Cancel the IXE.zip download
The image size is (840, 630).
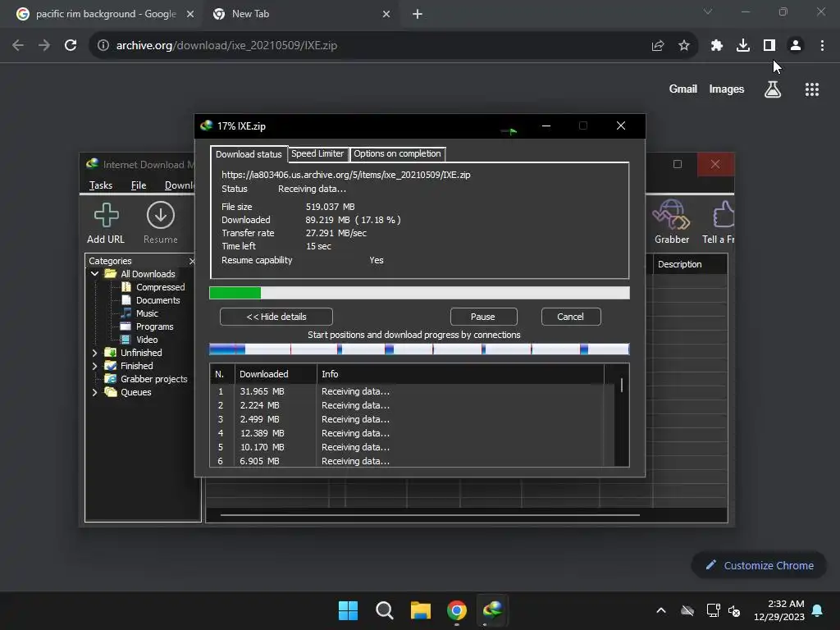(571, 317)
